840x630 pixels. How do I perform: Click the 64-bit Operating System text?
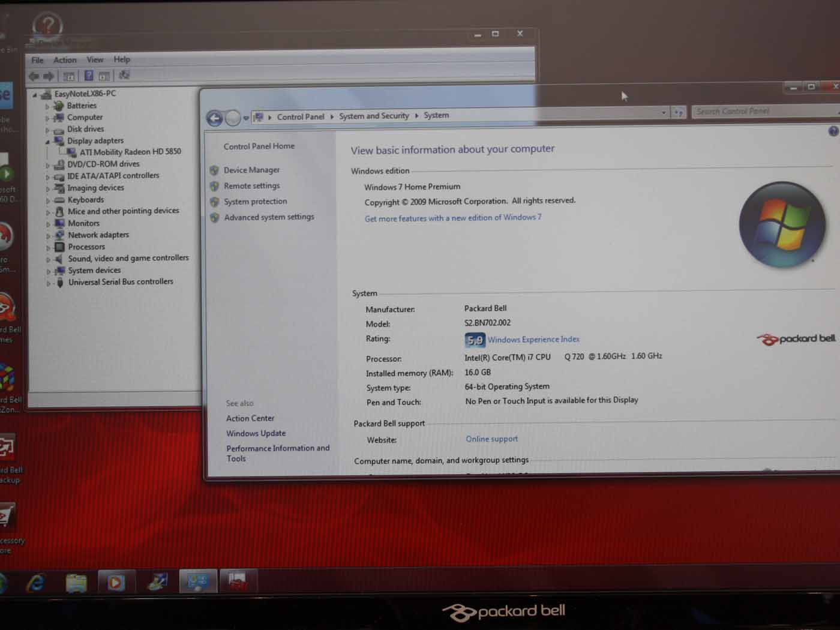coord(507,387)
